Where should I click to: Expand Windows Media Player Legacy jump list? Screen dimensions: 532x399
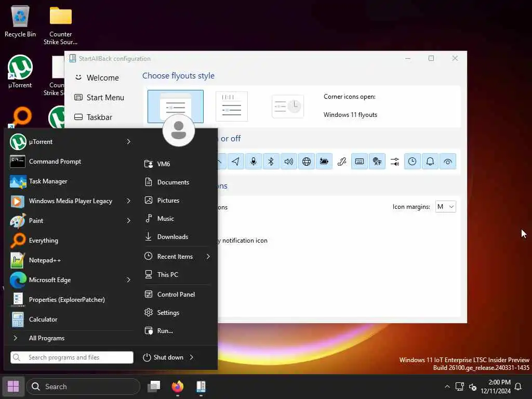point(128,201)
